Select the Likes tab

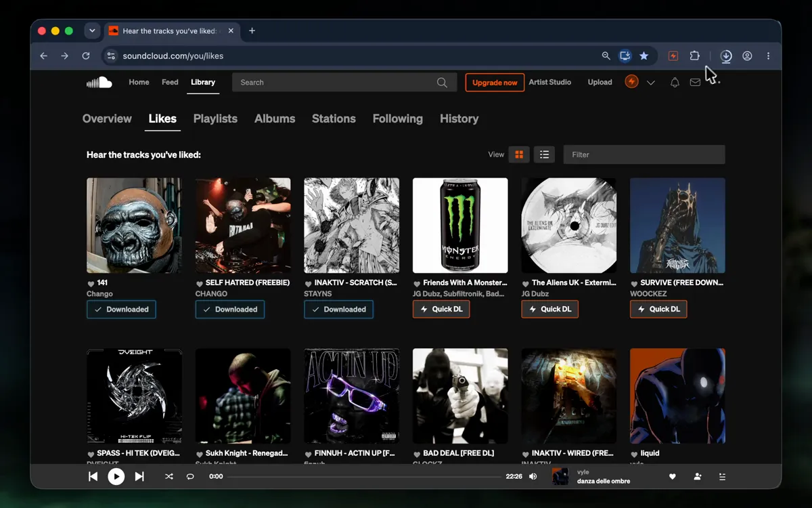coord(162,119)
